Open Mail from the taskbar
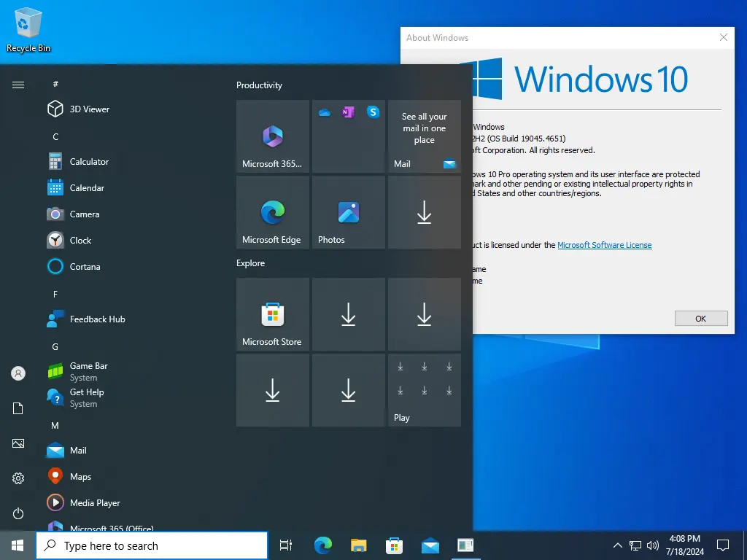Screen dimensions: 747x560 [x=430, y=545]
